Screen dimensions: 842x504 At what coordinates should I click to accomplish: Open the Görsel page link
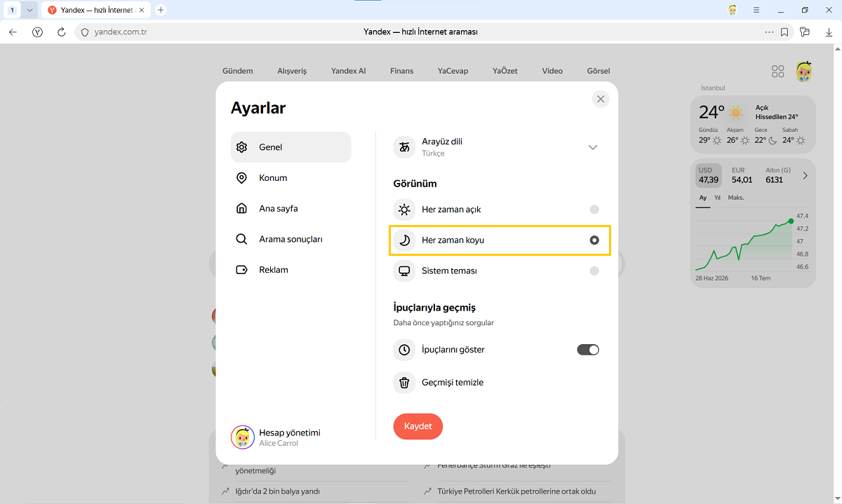(599, 71)
